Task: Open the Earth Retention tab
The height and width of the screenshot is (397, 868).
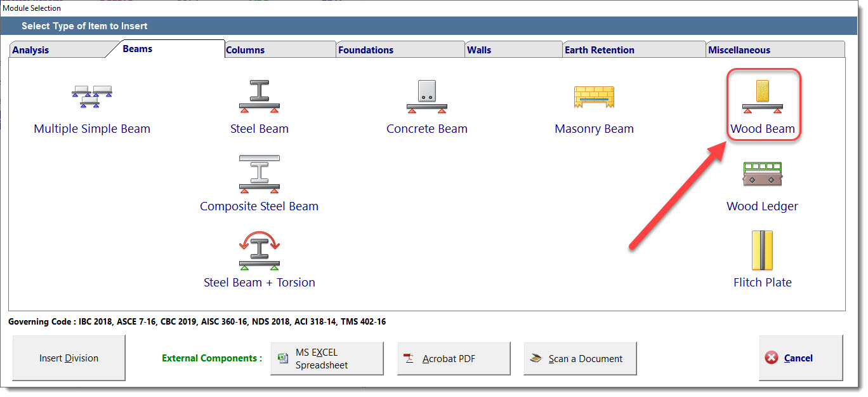Action: [x=600, y=50]
